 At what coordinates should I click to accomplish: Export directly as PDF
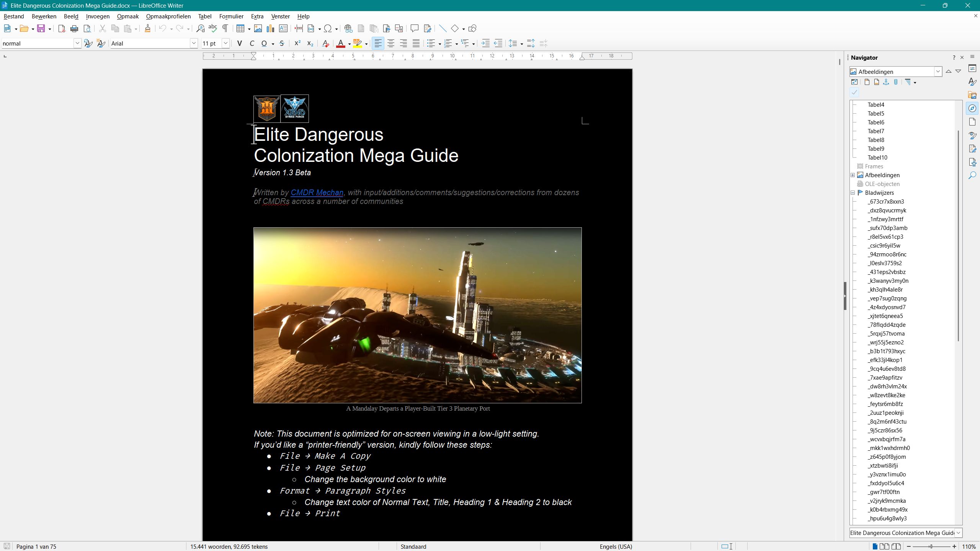(61, 28)
